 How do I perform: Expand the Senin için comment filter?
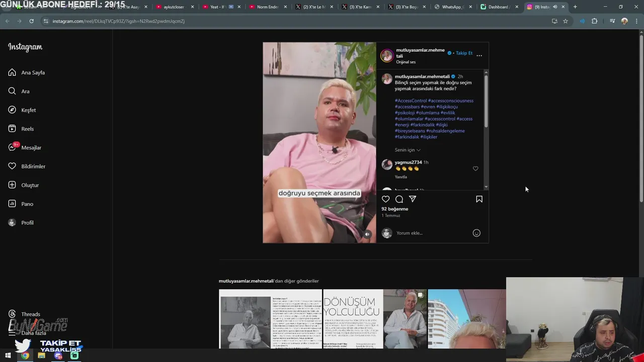(408, 150)
